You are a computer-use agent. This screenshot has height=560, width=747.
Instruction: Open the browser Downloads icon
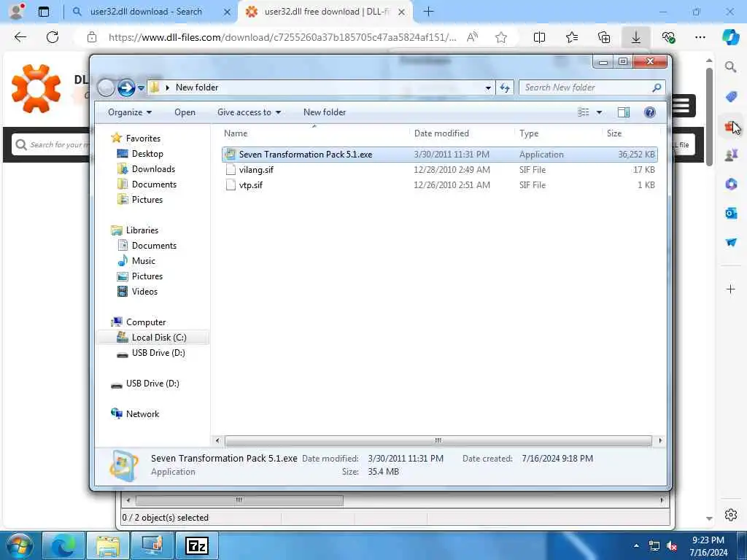click(635, 37)
